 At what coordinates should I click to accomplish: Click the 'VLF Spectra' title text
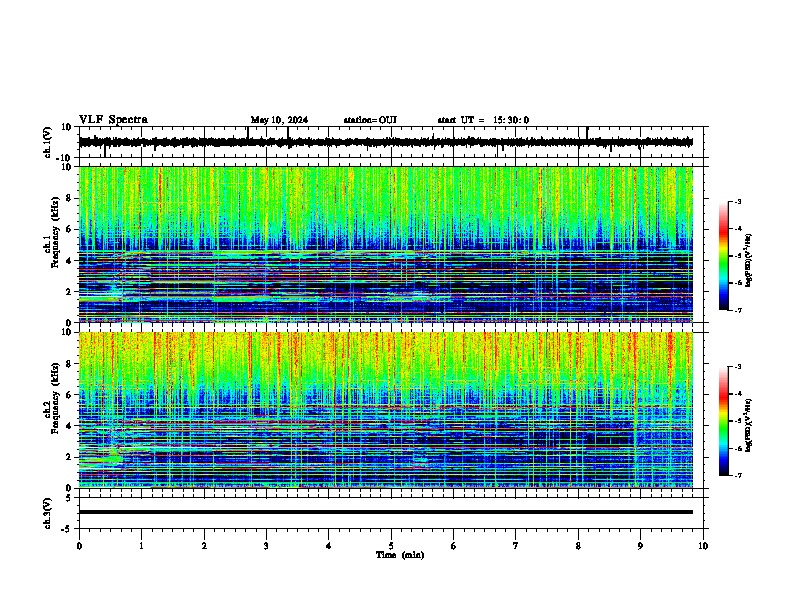(x=113, y=120)
